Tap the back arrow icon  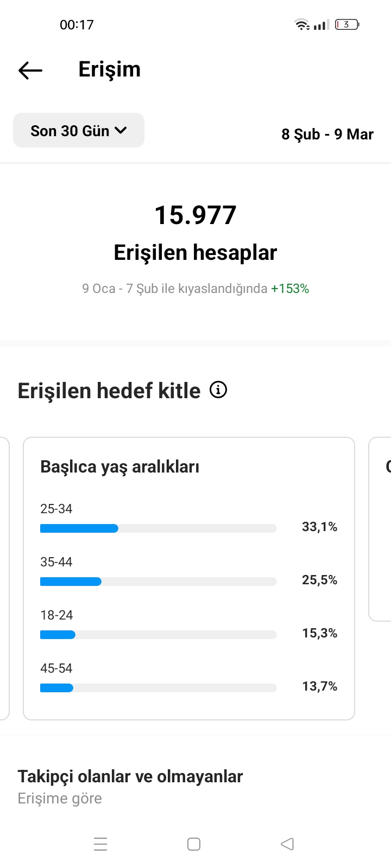(x=30, y=70)
